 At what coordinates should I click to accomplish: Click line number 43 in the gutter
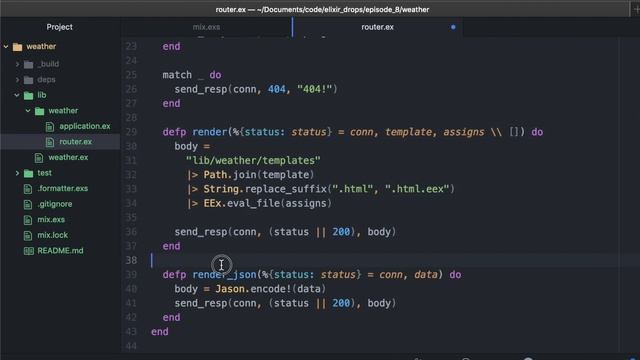click(131, 331)
